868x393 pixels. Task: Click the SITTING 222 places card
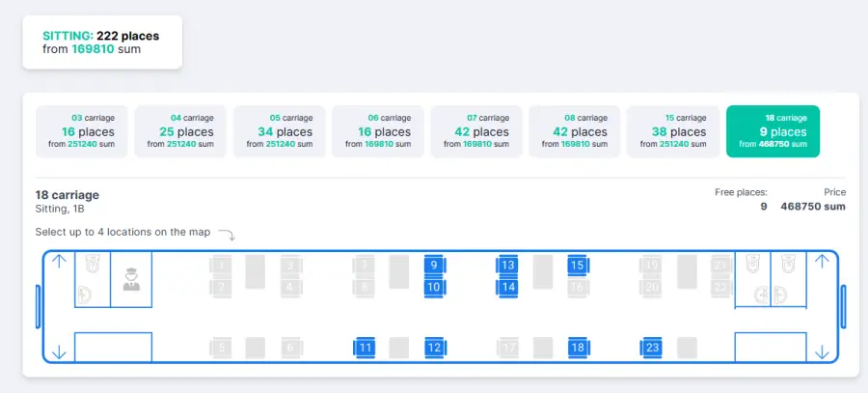click(x=102, y=42)
